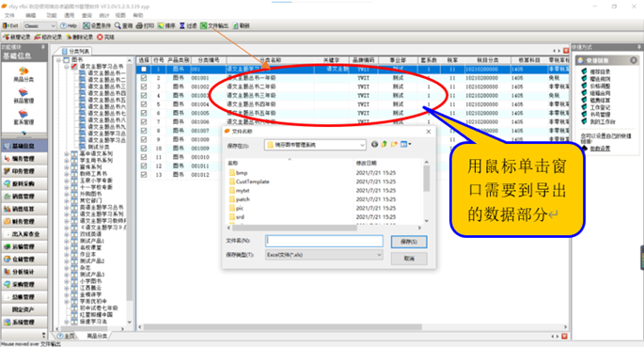Screen dimensions: 644x347
Task: Open 套系管理 icon in the left module panel
Action: 24,114
